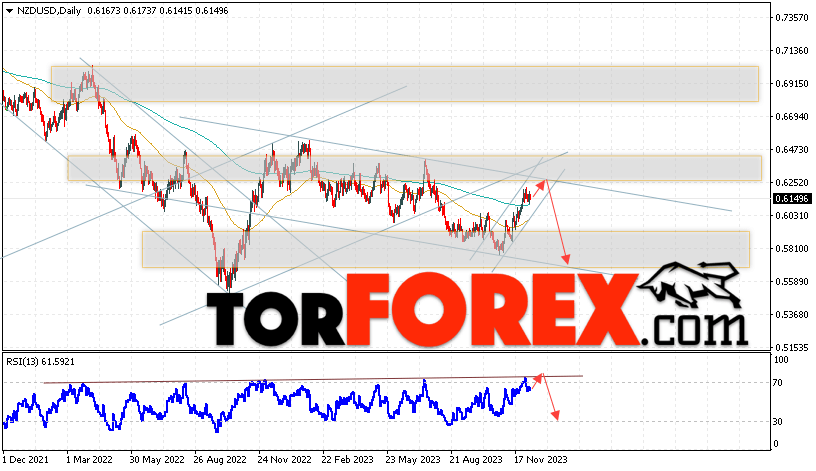Image resolution: width=816 pixels, height=471 pixels.
Task: Click the 0.73570 price axis label
Action: coord(792,17)
